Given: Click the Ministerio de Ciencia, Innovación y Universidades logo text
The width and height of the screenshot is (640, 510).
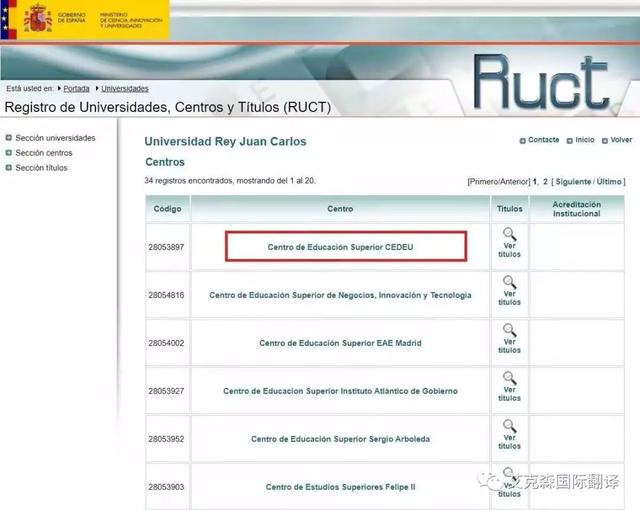Looking at the screenshot, I should click(x=131, y=20).
